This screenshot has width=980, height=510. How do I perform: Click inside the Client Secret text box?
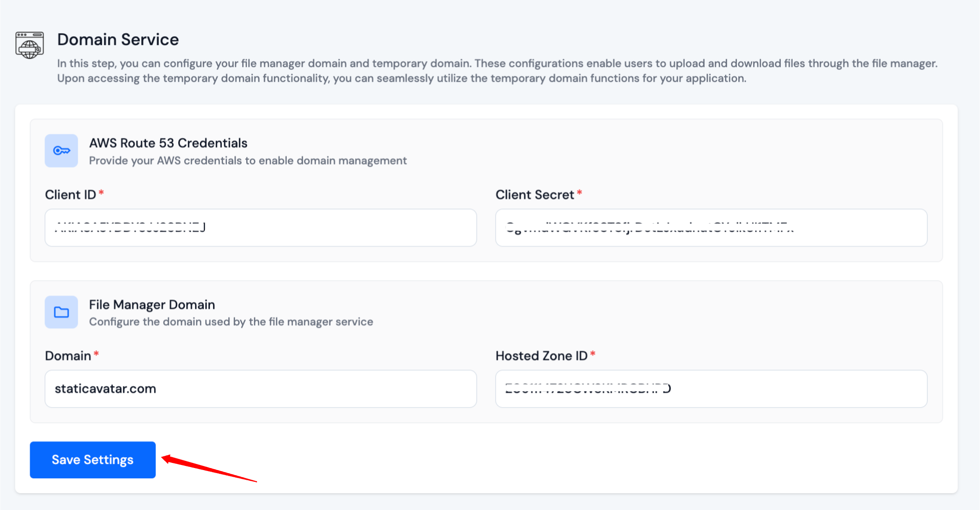coord(711,227)
